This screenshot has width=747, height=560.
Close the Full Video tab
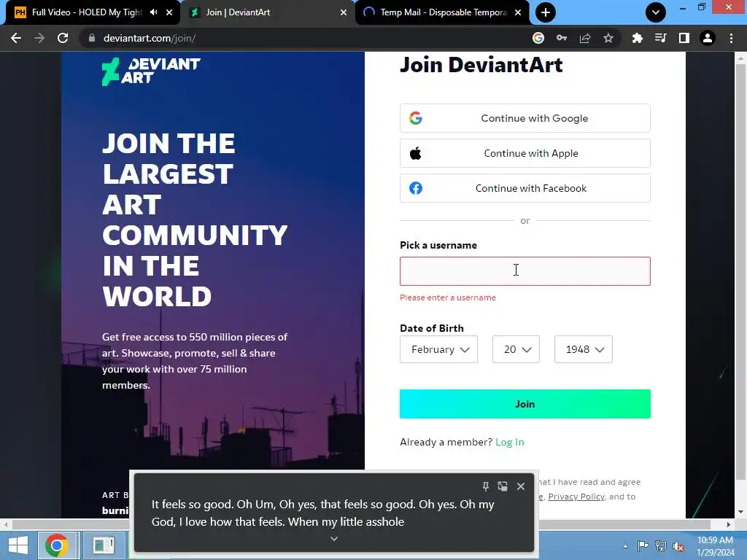pyautogui.click(x=169, y=12)
